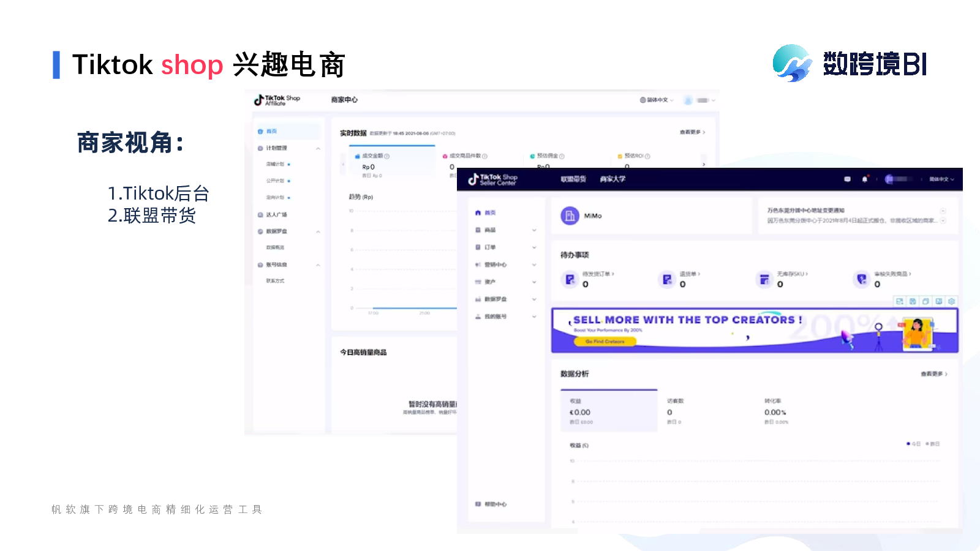The image size is (980, 551).
Task: Open the 退货单 link
Action: click(690, 274)
